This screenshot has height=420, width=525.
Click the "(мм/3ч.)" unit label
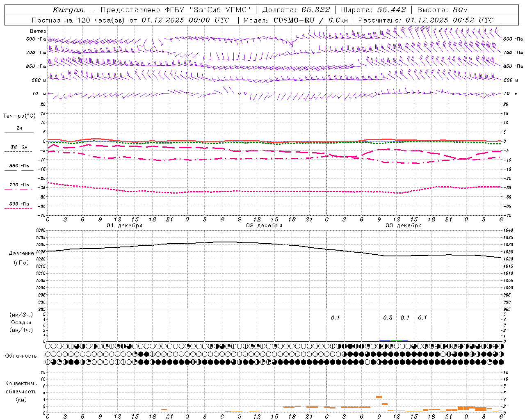coord(21,315)
